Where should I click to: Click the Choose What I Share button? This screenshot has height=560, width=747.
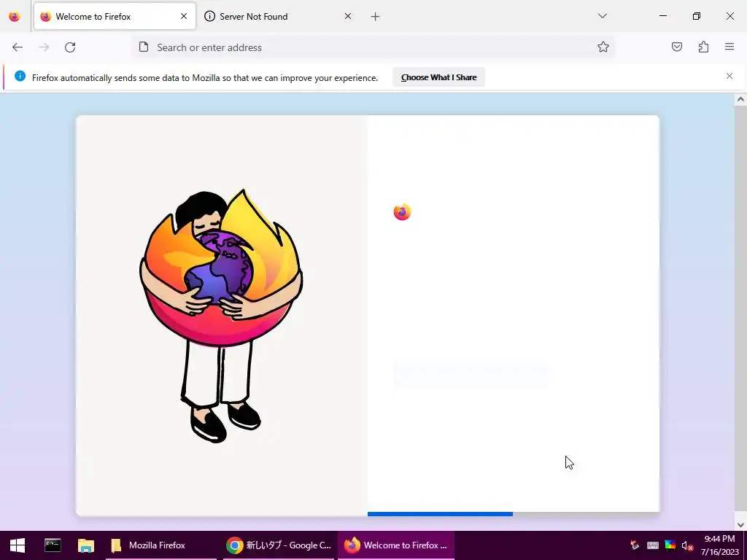click(438, 77)
